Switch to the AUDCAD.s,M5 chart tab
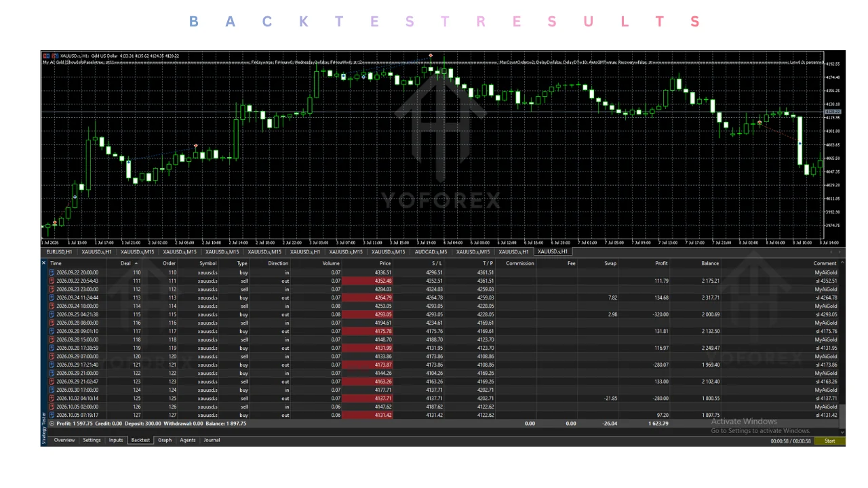The width and height of the screenshot is (868, 488). click(x=431, y=251)
